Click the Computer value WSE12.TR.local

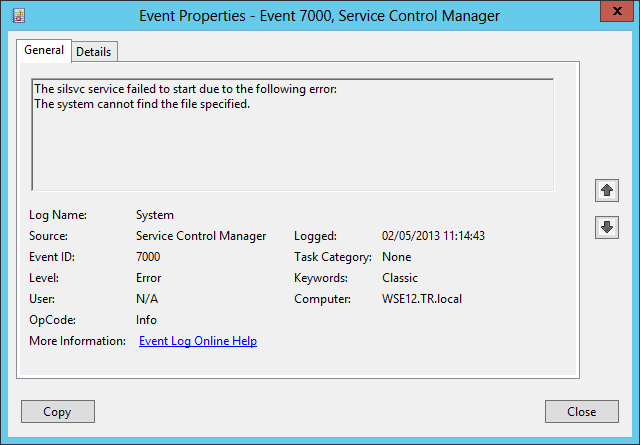pos(422,299)
